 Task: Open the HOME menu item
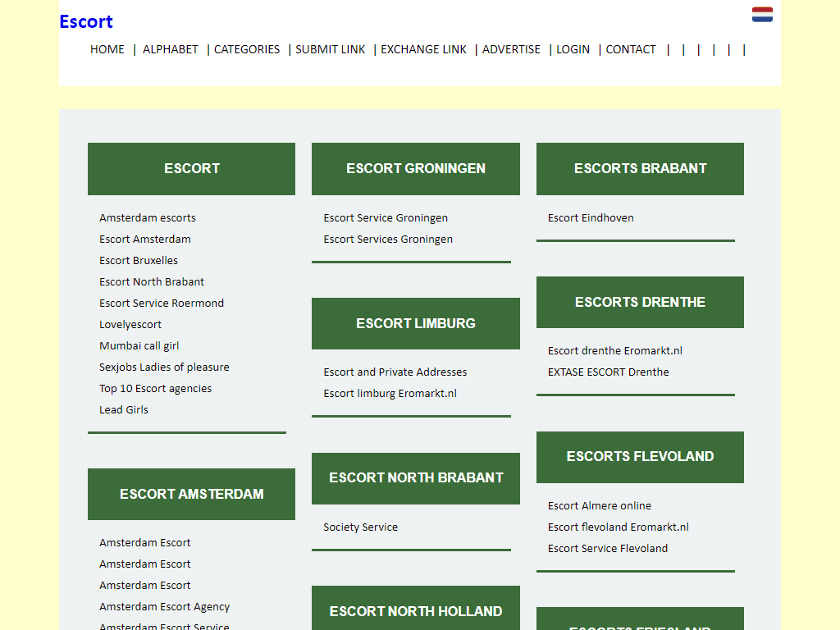[107, 49]
